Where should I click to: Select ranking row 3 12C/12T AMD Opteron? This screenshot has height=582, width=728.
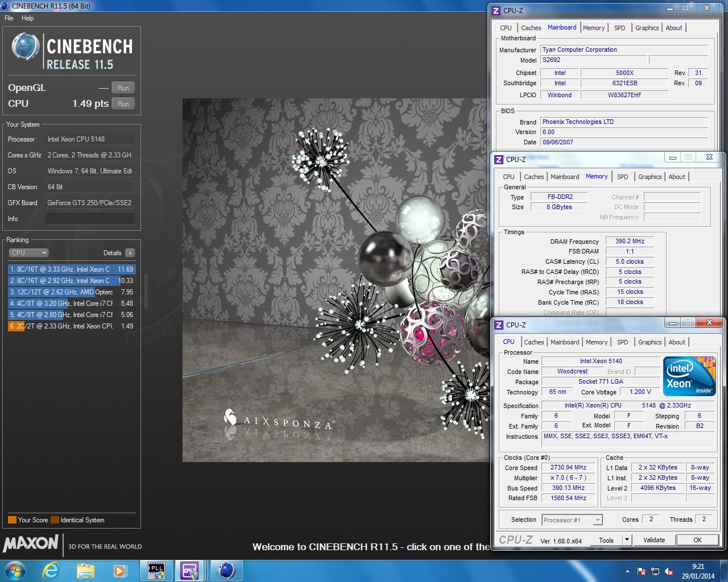point(72,292)
